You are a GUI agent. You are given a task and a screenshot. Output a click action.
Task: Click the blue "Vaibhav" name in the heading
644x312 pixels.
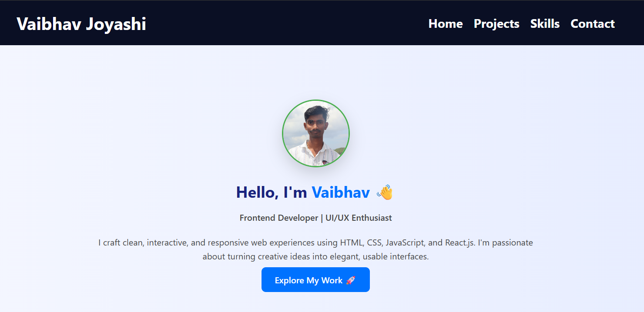click(x=341, y=192)
